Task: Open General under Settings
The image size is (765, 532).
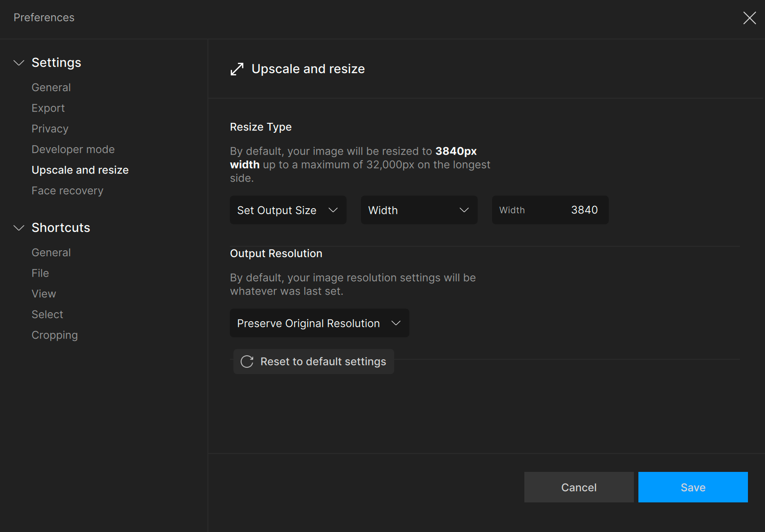Action: point(51,87)
